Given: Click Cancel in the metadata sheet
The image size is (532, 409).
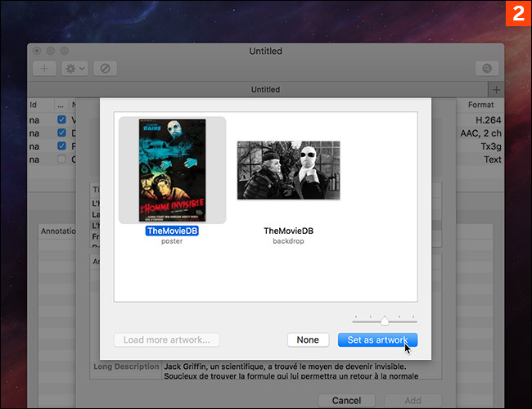Looking at the screenshot, I should pyautogui.click(x=346, y=401).
